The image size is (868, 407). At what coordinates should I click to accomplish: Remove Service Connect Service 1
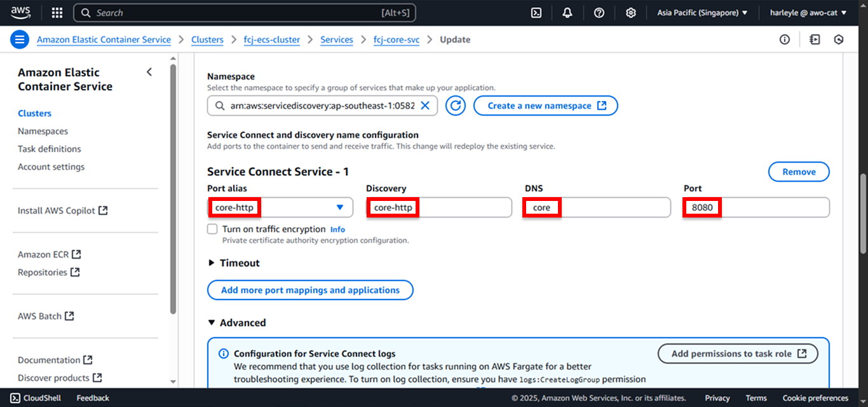pos(799,172)
